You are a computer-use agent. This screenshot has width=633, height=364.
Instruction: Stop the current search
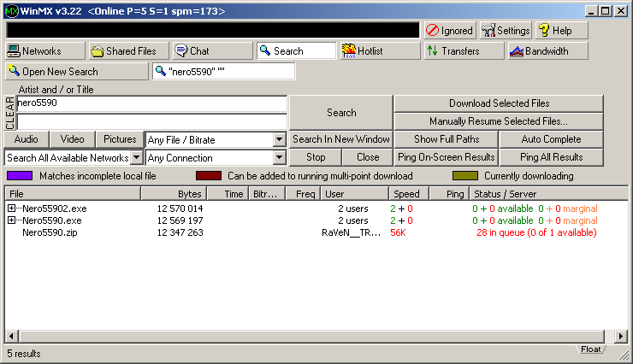click(316, 157)
